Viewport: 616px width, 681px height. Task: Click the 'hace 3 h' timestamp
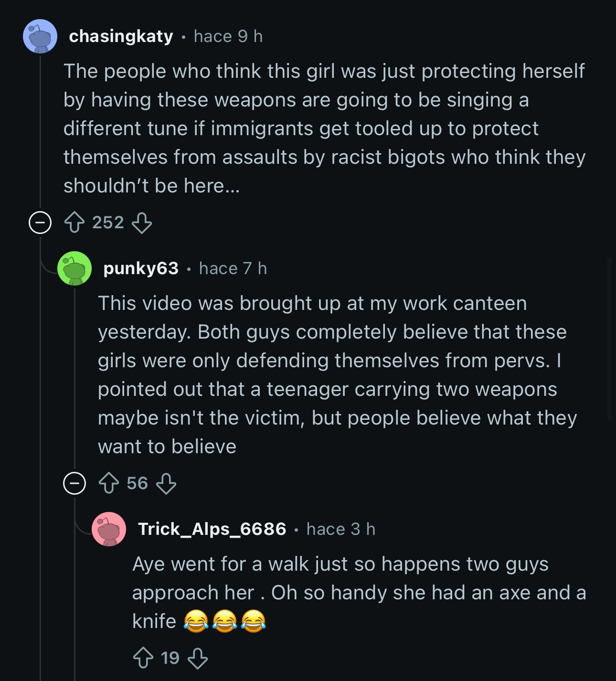click(341, 529)
